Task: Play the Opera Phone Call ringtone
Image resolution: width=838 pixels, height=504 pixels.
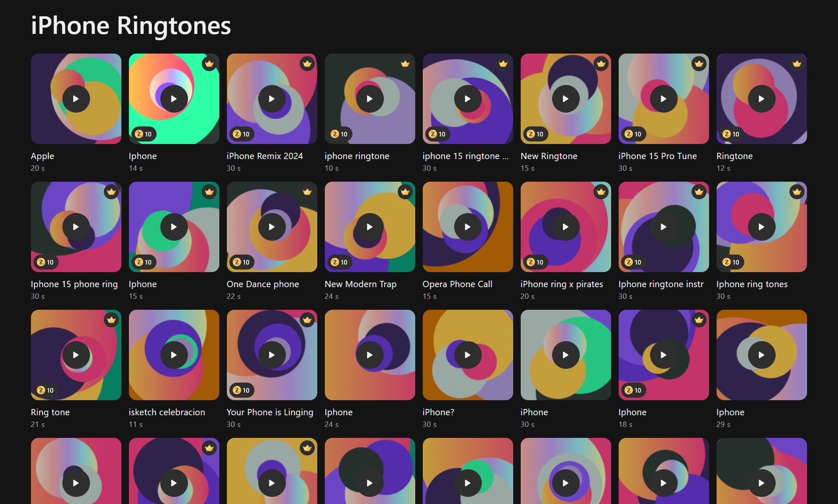Action: click(x=468, y=227)
